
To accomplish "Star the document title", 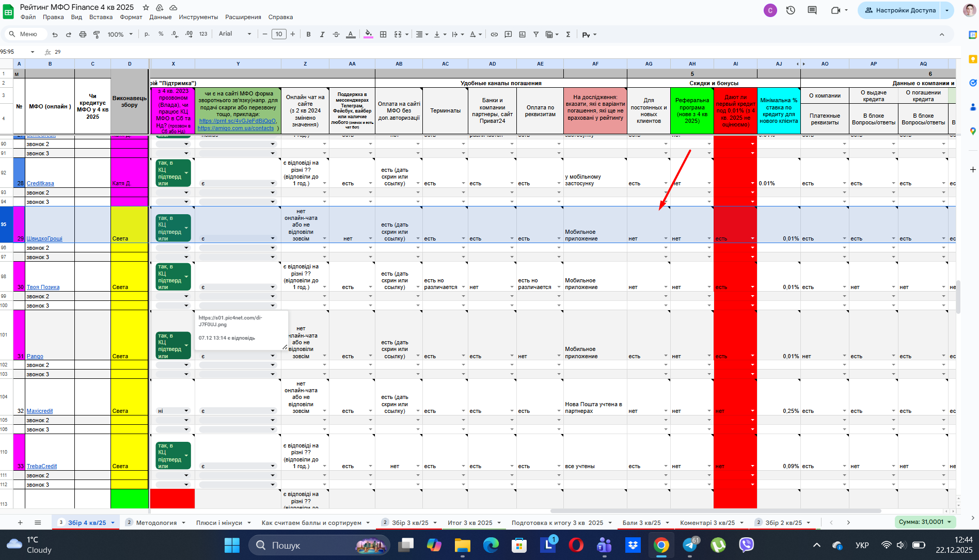I will point(146,8).
